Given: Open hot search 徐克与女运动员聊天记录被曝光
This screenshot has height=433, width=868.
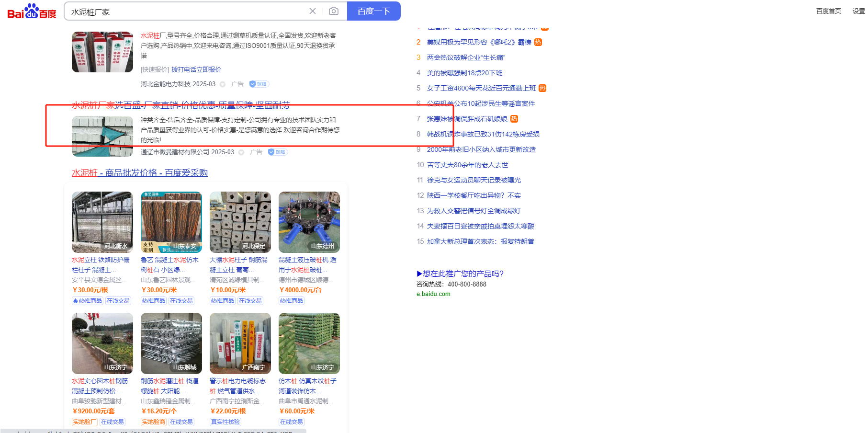Looking at the screenshot, I should (x=474, y=180).
